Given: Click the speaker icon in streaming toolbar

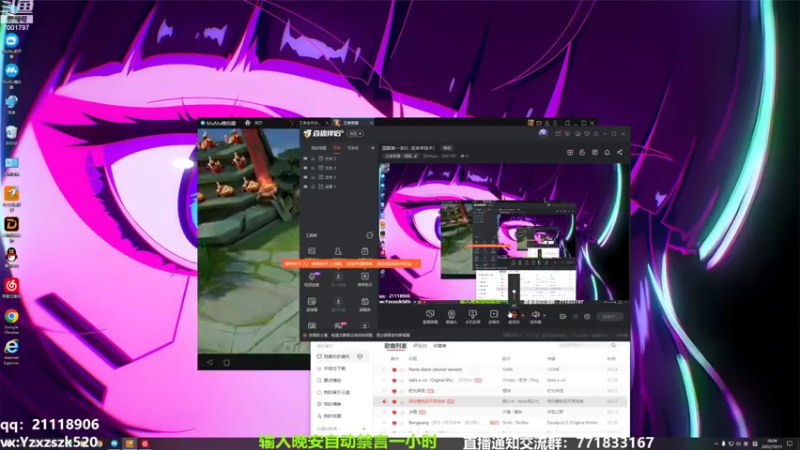Looking at the screenshot, I should 535,315.
